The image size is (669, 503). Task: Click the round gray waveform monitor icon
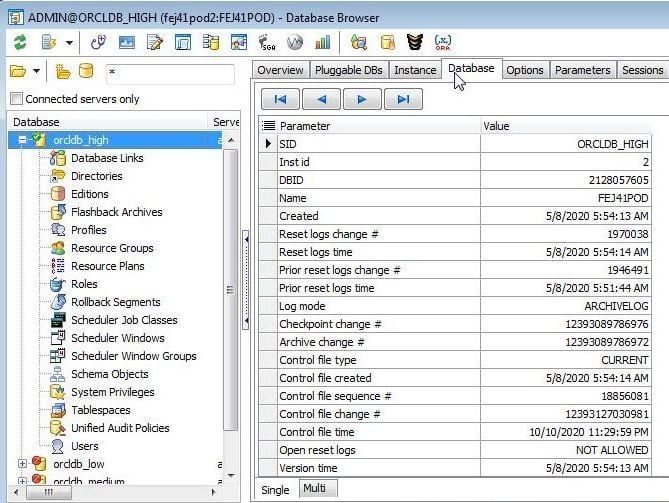click(295, 42)
